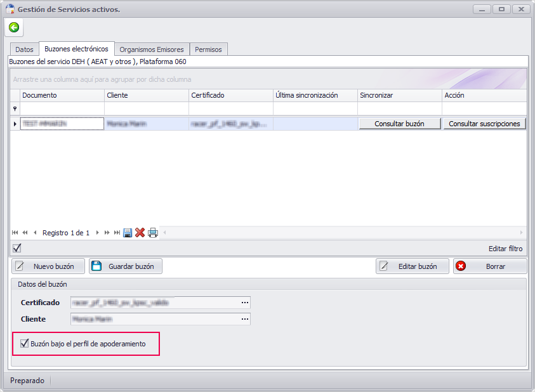535x392 pixels.
Task: Open the Cliente field ellipsis selector
Action: (245, 319)
